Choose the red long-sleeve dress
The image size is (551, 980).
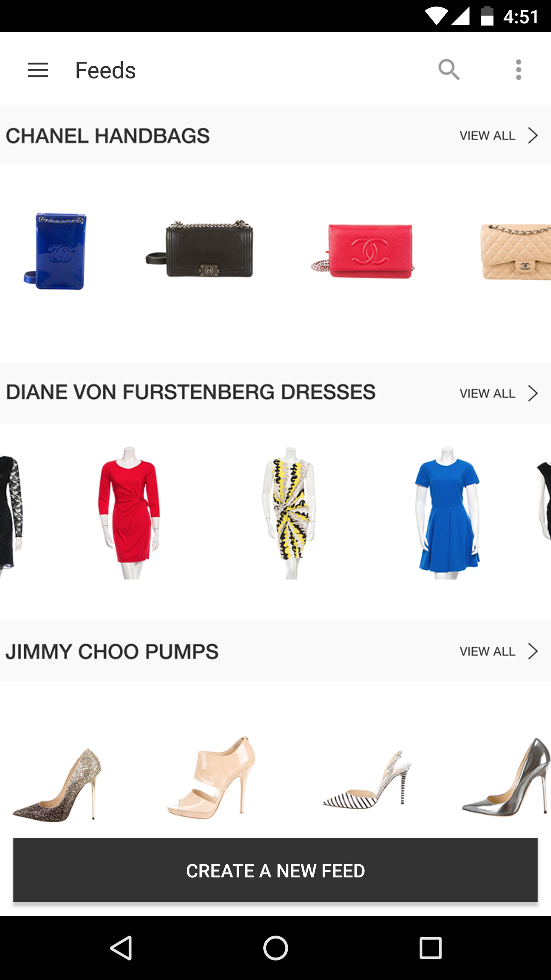click(x=129, y=513)
